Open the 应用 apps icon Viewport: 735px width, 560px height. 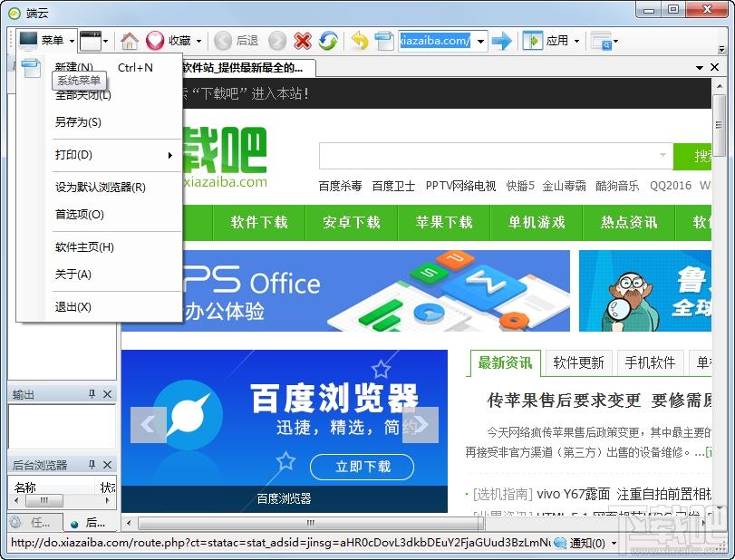(533, 41)
